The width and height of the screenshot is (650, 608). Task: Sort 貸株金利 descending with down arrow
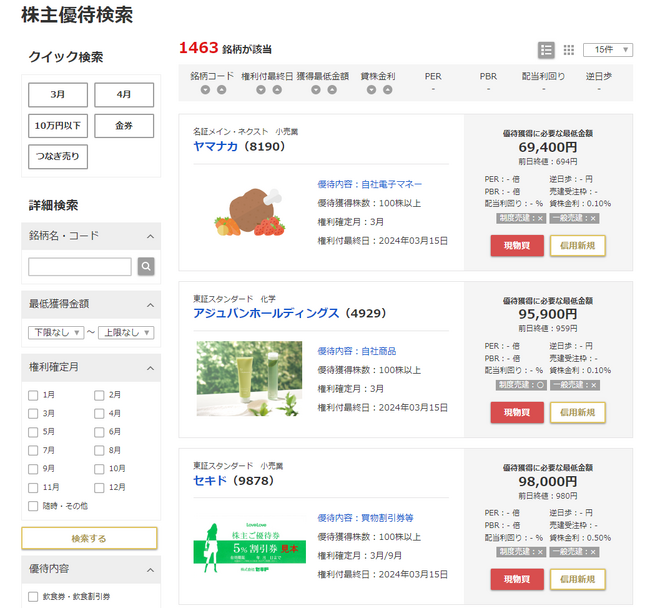[370, 90]
